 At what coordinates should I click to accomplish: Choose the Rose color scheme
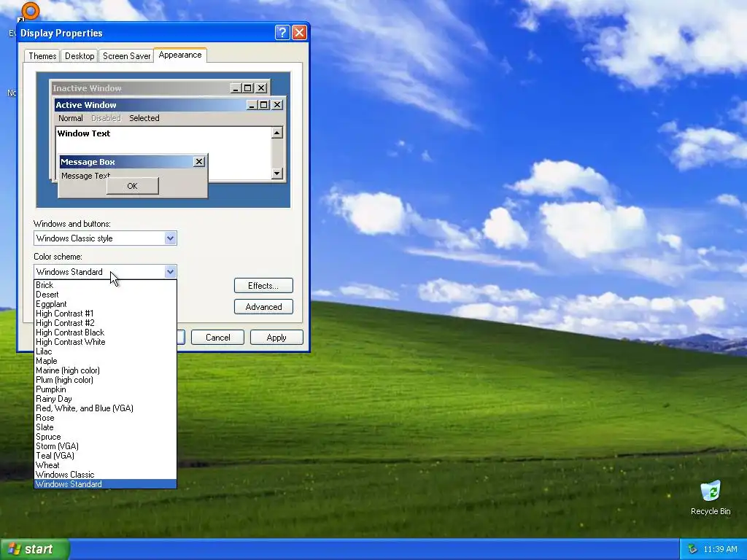pos(105,418)
